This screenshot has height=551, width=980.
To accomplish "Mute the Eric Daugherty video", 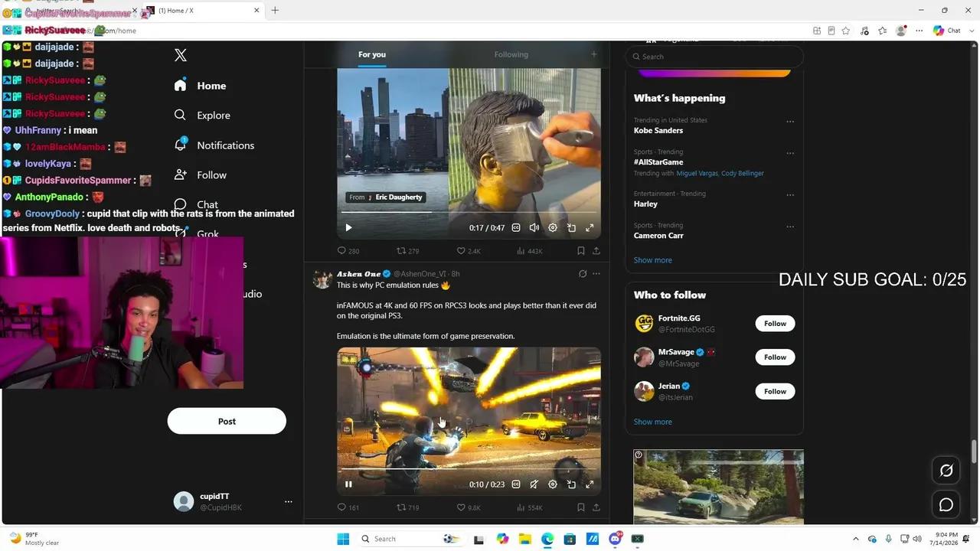I will 534,227.
